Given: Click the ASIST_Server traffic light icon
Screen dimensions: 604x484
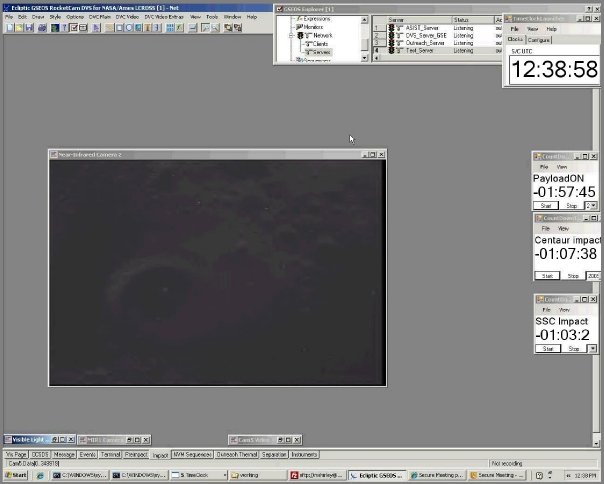Looking at the screenshot, I should coord(392,28).
